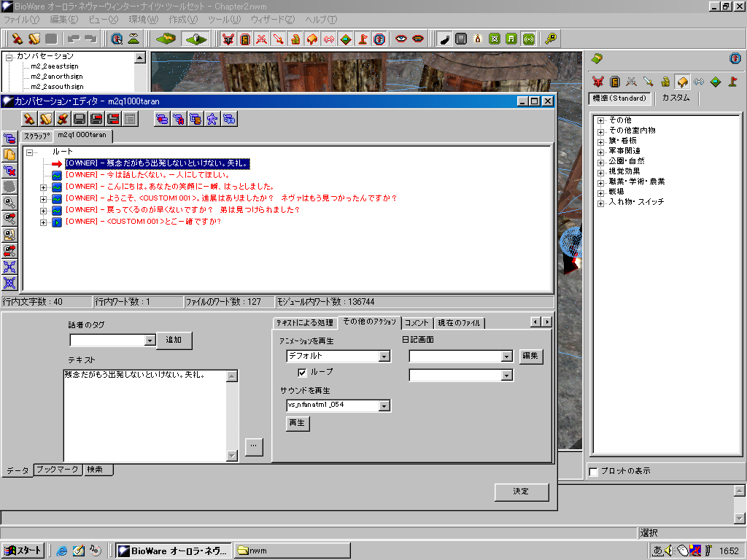Click the 決定 button
The height and width of the screenshot is (560, 747).
click(x=521, y=492)
